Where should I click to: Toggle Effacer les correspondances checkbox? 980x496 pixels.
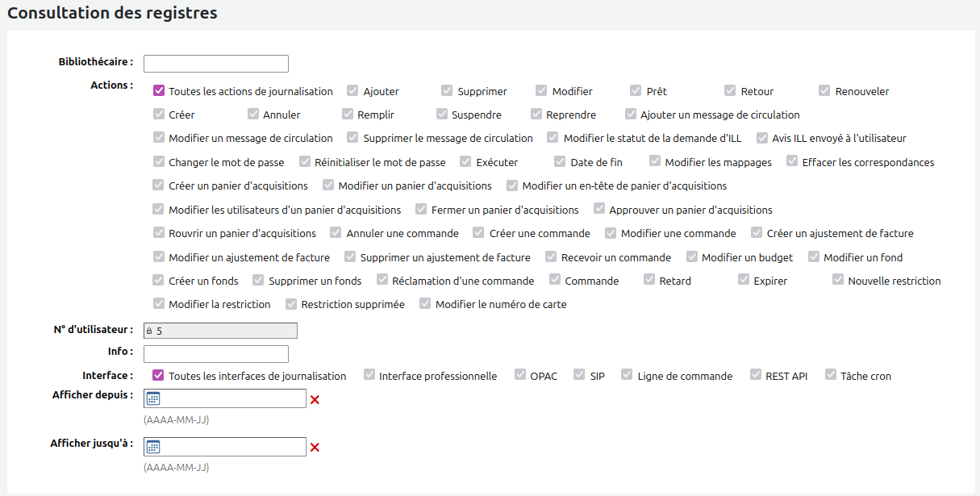pos(792,162)
